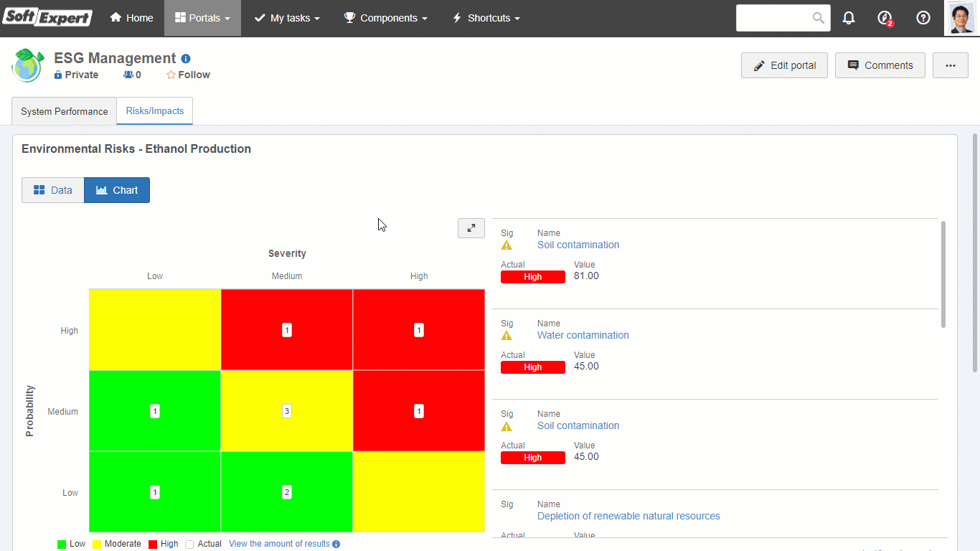This screenshot has height=551, width=980.
Task: Click the count badge in High/High cell
Action: (x=419, y=330)
